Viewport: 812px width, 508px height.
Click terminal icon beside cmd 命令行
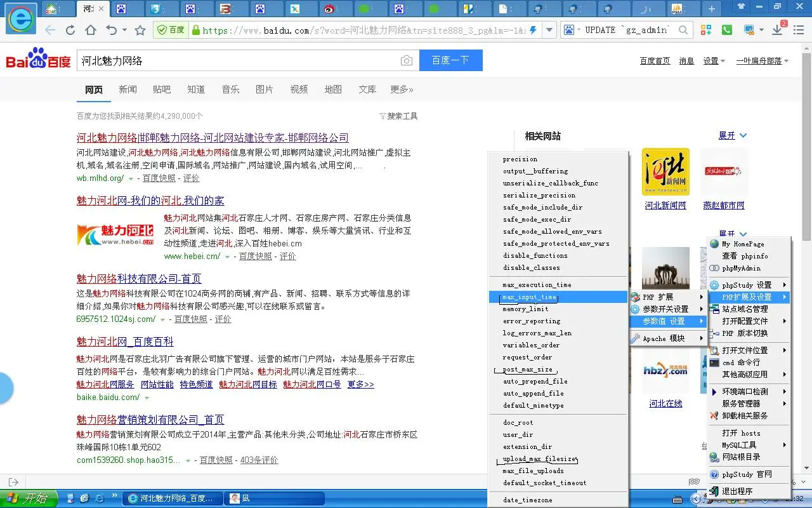(x=714, y=363)
